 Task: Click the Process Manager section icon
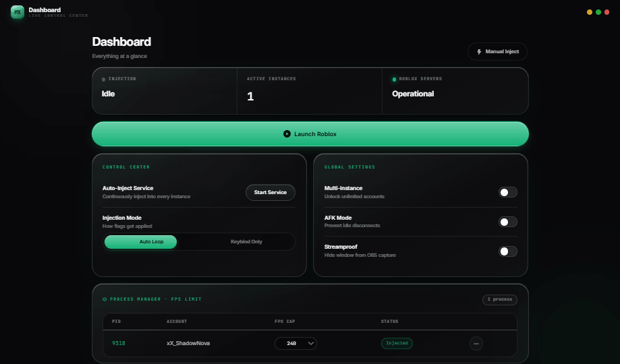[x=105, y=299]
